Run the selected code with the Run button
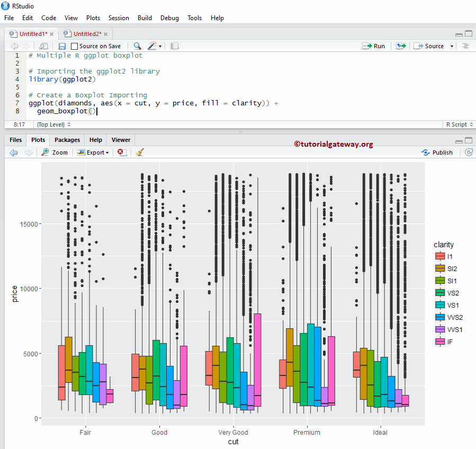This screenshot has height=449, width=476. tap(374, 46)
